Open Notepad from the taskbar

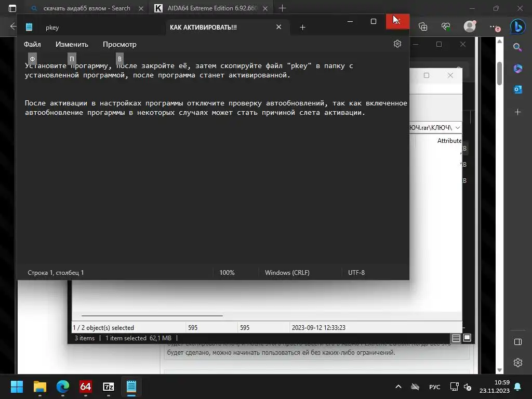pyautogui.click(x=131, y=387)
